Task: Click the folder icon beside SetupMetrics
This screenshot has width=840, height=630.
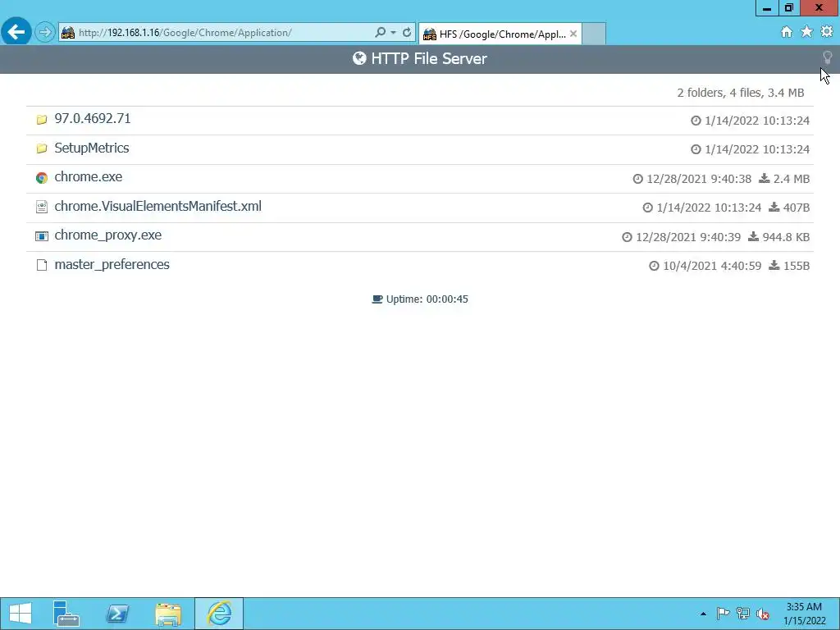Action: pos(42,149)
